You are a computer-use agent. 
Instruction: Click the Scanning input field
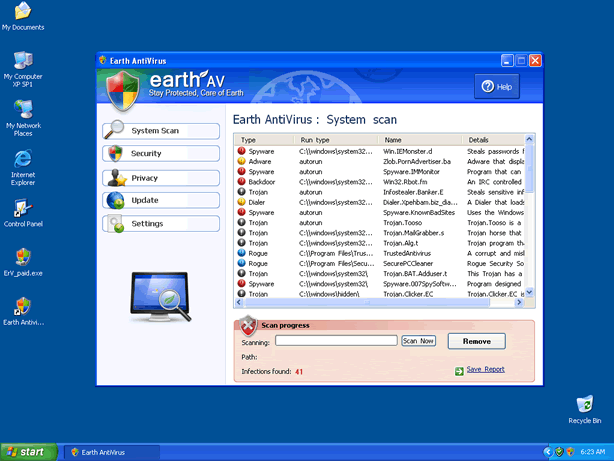(x=336, y=341)
